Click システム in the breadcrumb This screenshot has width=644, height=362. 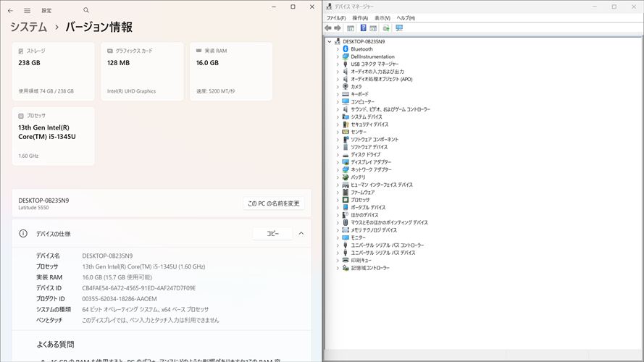click(x=29, y=28)
